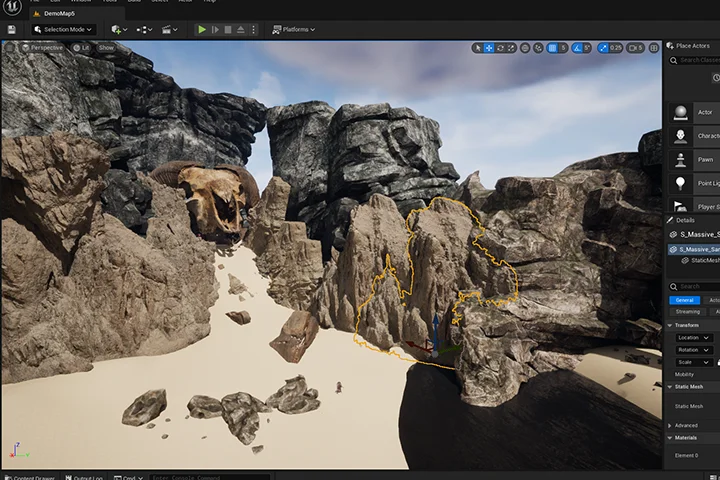Open the Selection Mode dropdown
The image size is (720, 480).
click(64, 29)
